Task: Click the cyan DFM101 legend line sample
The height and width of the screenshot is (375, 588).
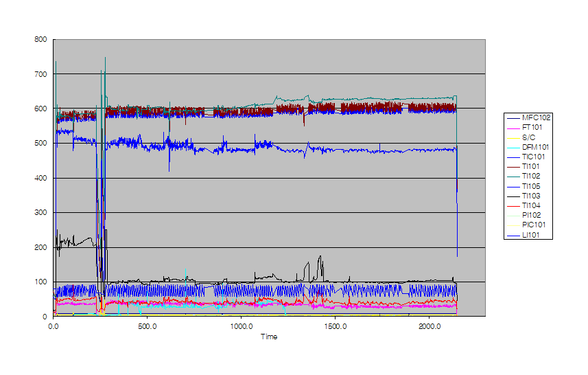Action: point(513,148)
